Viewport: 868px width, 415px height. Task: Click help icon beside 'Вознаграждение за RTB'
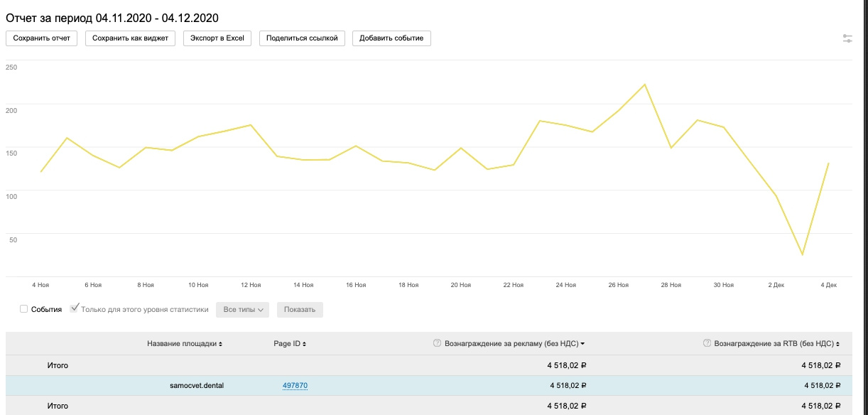pyautogui.click(x=707, y=343)
